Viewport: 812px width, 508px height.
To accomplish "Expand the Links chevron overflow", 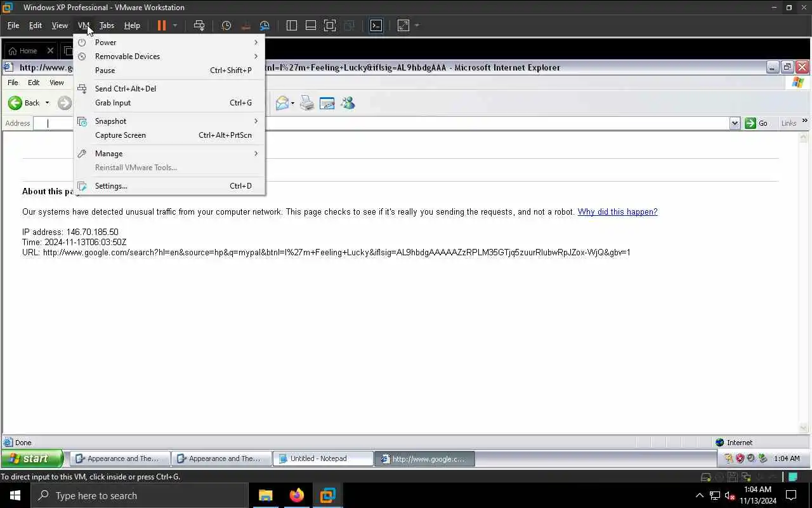I will [805, 121].
